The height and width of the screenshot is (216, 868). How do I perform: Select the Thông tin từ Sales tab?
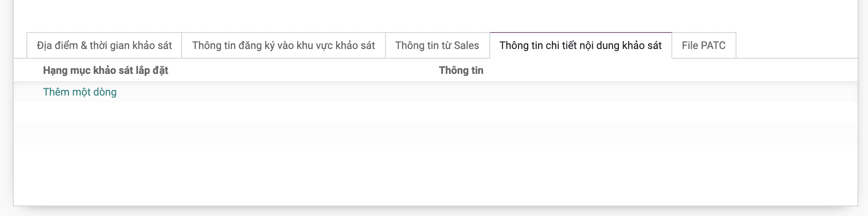coord(437,45)
